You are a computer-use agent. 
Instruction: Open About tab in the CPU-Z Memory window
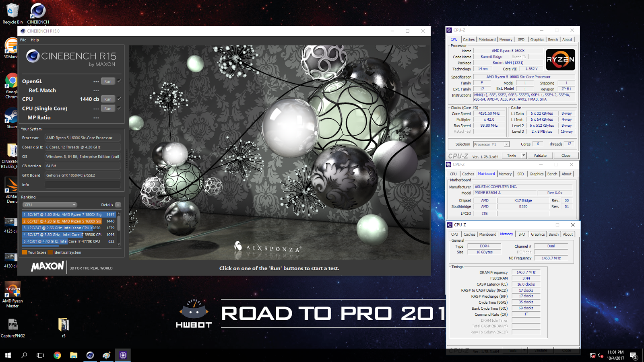pos(568,234)
